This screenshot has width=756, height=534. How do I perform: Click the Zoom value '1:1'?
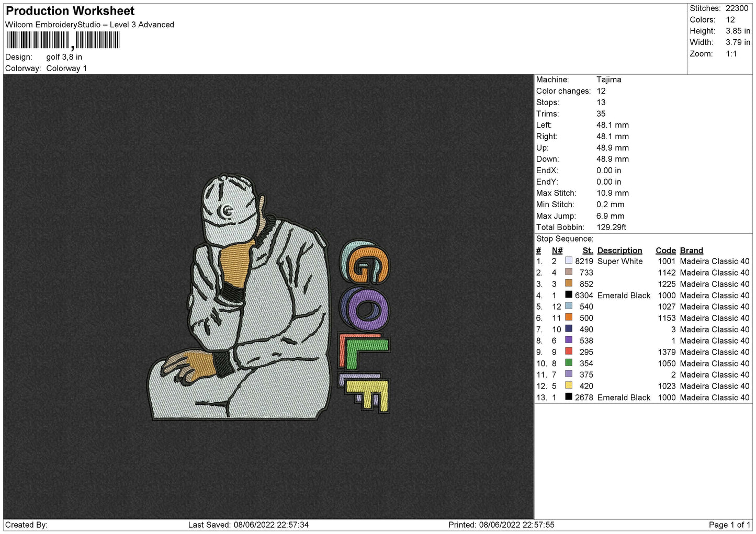tap(731, 54)
